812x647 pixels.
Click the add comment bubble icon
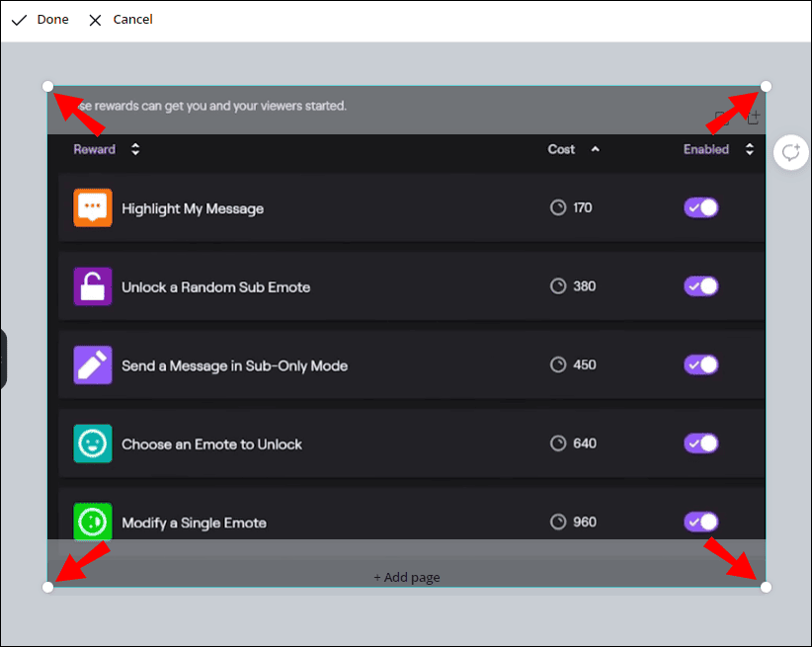coord(790,152)
